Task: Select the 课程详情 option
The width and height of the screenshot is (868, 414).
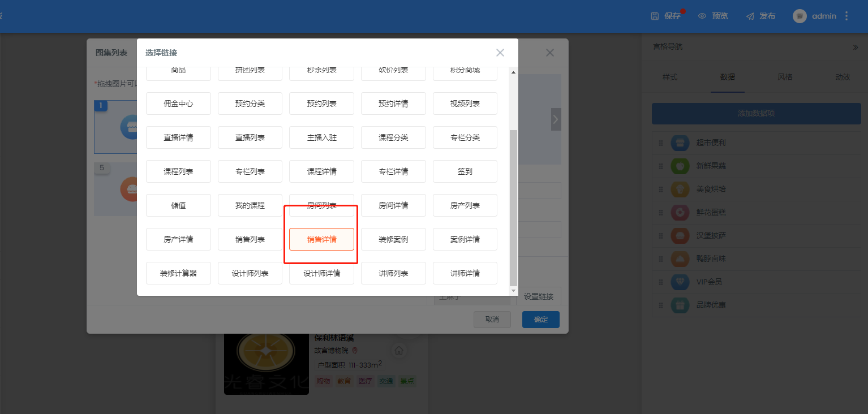Action: point(322,171)
